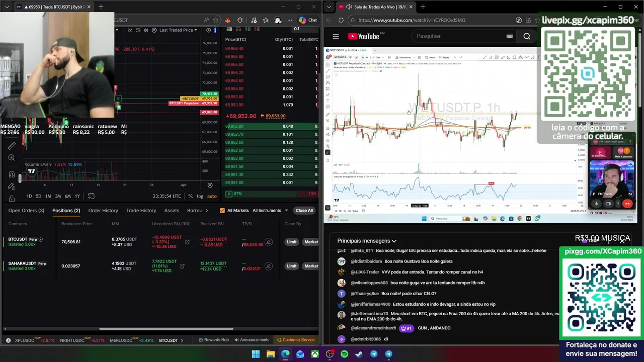The width and height of the screenshot is (644, 362).
Task: Open the tab list in the YouTube window
Action: point(329,7)
